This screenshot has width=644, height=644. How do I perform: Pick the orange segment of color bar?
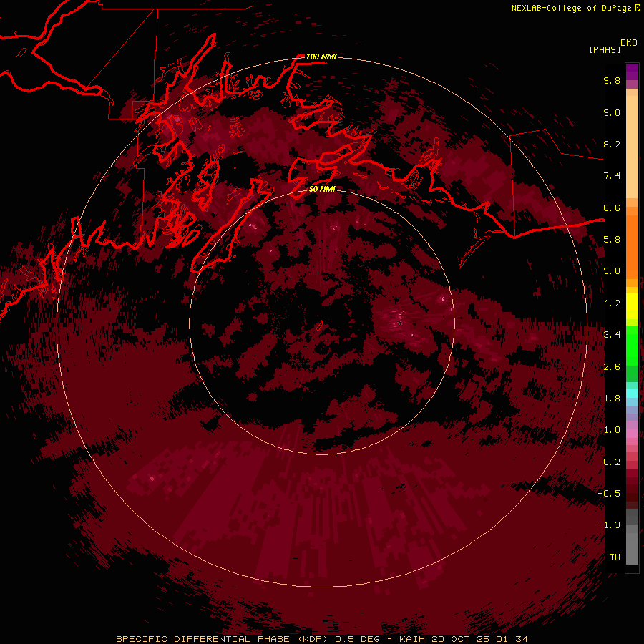(632, 248)
